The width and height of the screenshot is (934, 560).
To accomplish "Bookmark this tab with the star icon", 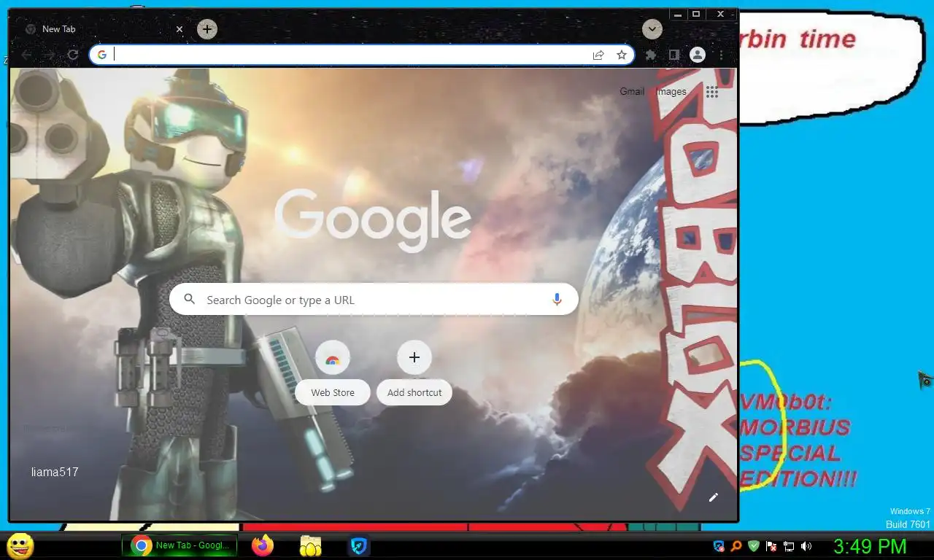I will pyautogui.click(x=622, y=55).
